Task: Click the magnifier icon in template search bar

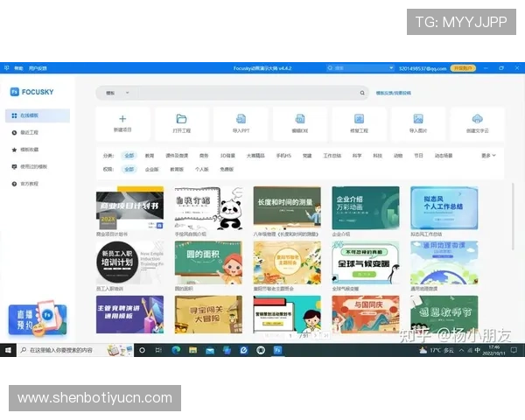Action: point(362,93)
